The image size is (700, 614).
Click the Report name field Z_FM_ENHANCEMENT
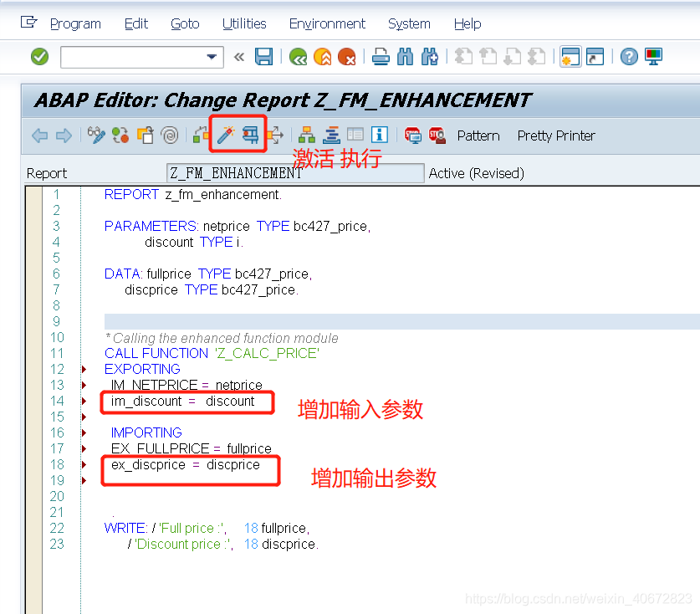pyautogui.click(x=295, y=173)
